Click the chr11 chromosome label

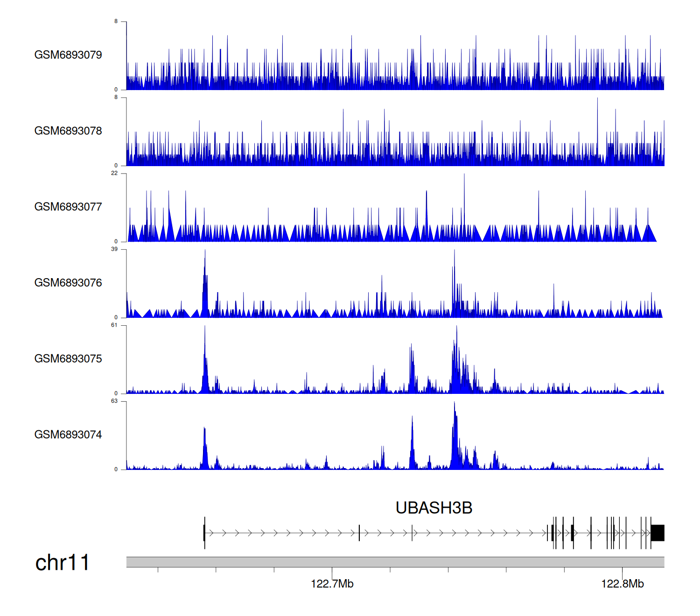[62, 562]
